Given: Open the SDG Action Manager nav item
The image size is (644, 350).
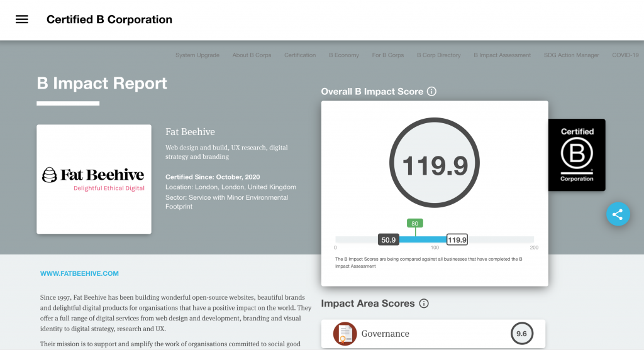Looking at the screenshot, I should [x=571, y=55].
